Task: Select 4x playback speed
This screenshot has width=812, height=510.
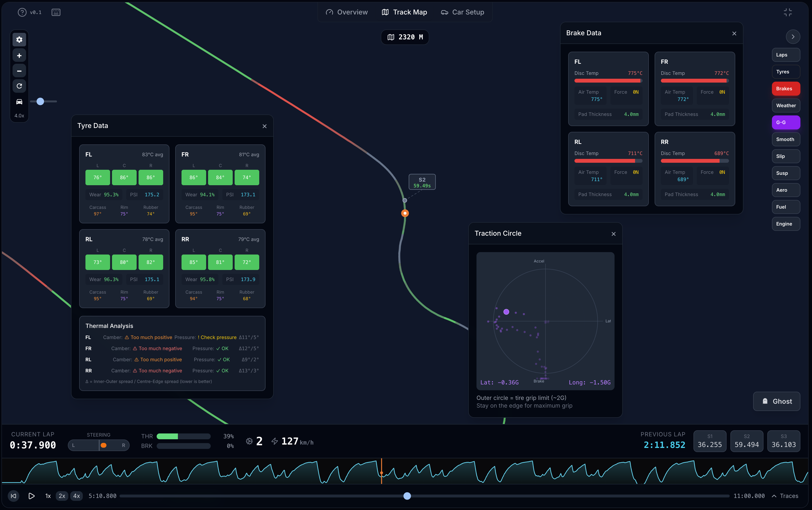Action: 76,496
